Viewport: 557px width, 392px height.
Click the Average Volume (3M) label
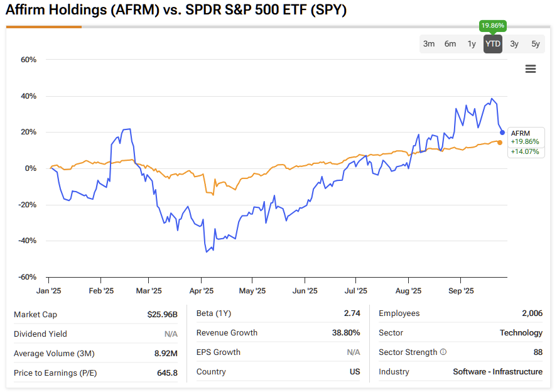(55, 354)
